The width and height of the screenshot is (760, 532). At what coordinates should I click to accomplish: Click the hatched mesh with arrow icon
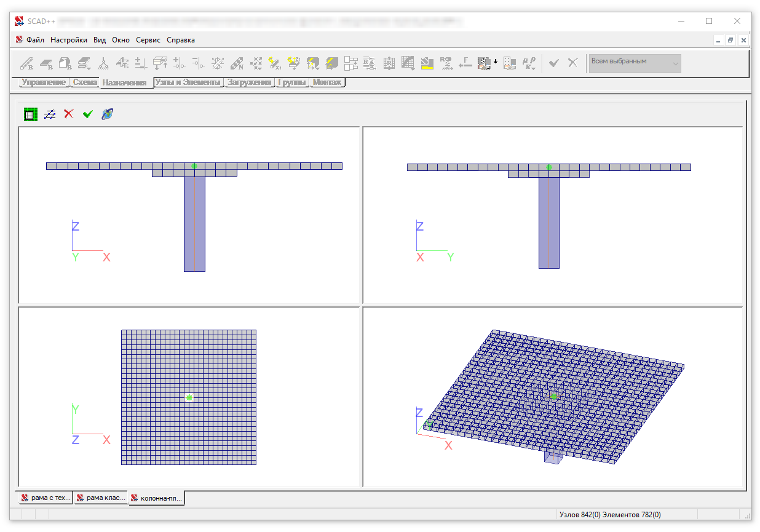(408, 63)
